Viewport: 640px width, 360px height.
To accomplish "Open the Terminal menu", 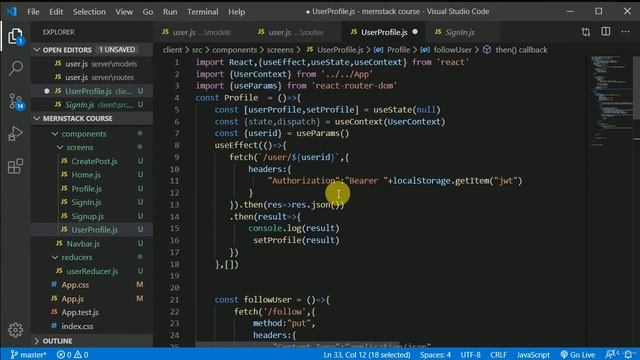I will (203, 12).
